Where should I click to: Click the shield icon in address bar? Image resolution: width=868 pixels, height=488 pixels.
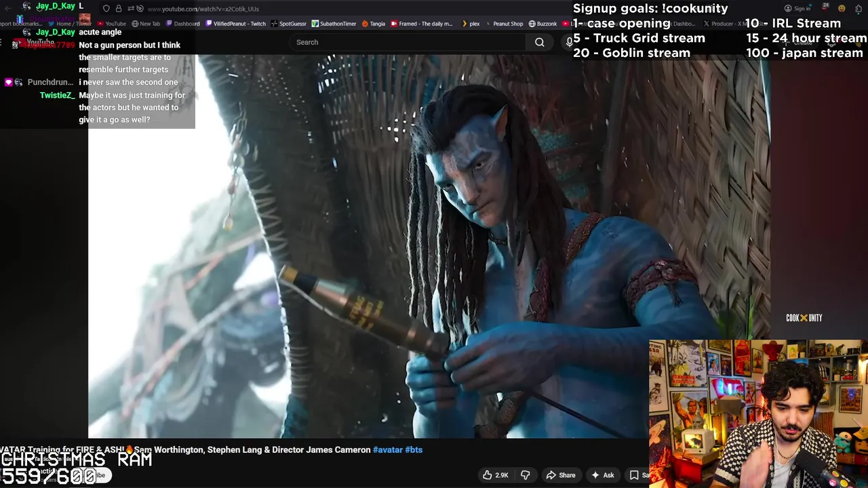106,9
